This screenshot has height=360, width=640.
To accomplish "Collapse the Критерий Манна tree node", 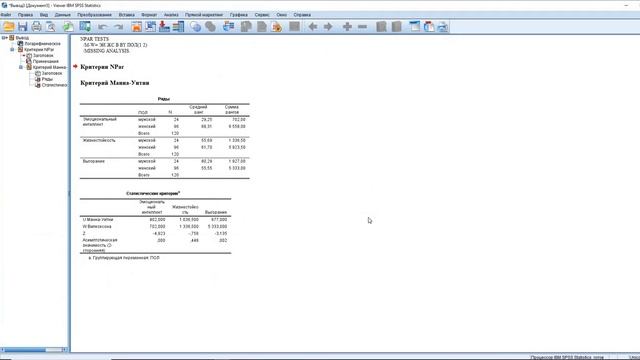I will point(21,67).
